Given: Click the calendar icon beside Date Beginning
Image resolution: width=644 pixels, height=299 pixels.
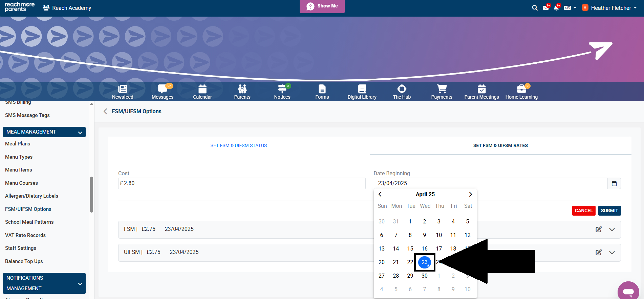Looking at the screenshot, I should click(614, 183).
